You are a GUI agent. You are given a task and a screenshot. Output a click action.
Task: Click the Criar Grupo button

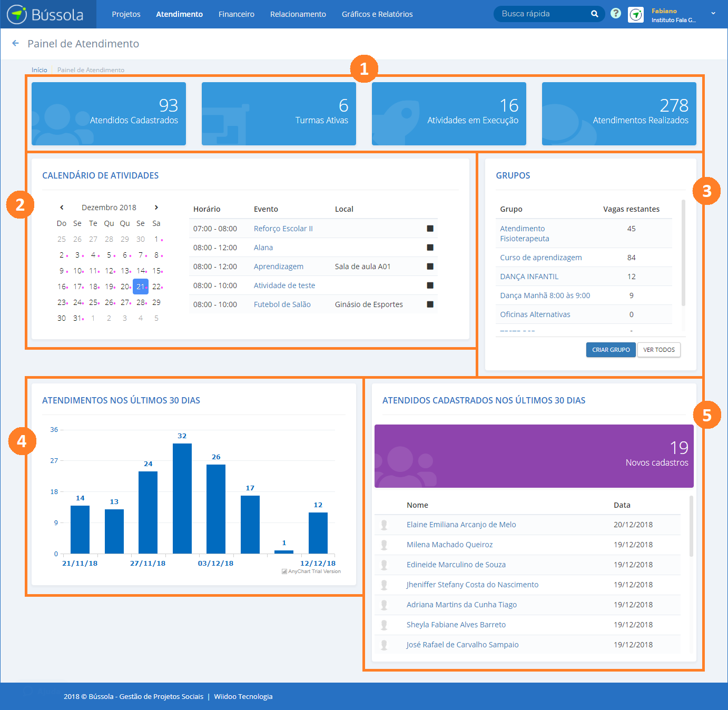tap(611, 350)
